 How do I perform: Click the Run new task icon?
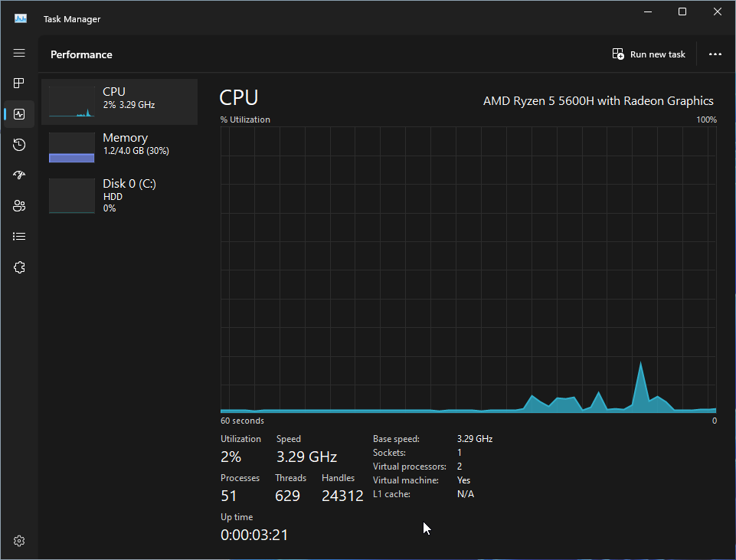[x=618, y=54]
